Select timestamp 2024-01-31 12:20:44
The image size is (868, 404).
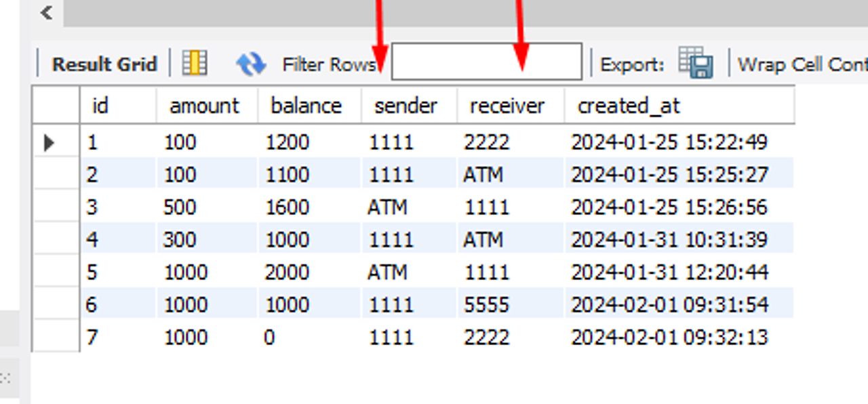tap(679, 272)
